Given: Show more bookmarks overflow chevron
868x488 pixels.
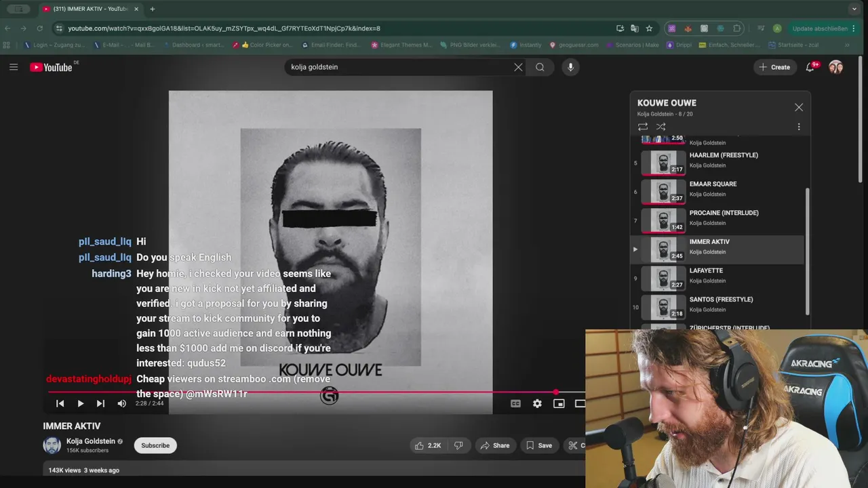Looking at the screenshot, I should click(x=847, y=45).
